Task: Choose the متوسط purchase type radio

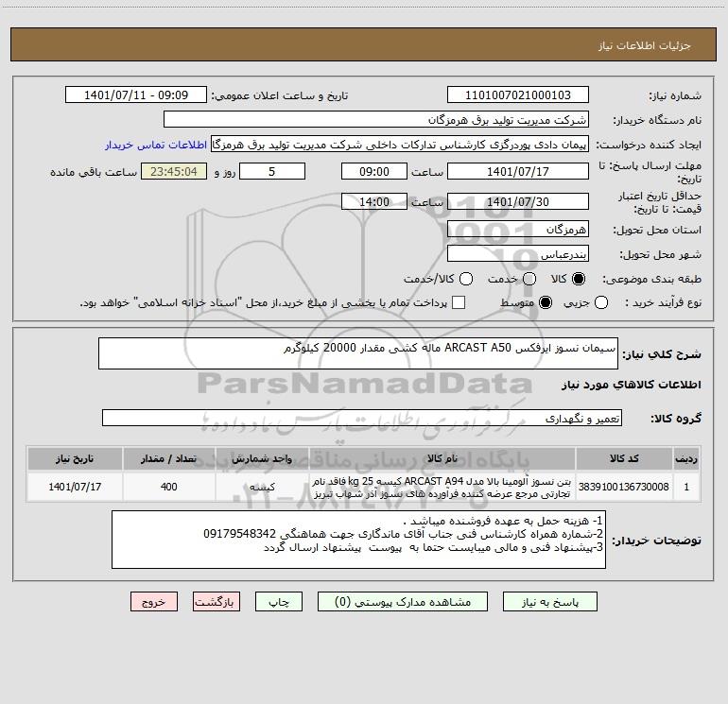Action: 546,302
